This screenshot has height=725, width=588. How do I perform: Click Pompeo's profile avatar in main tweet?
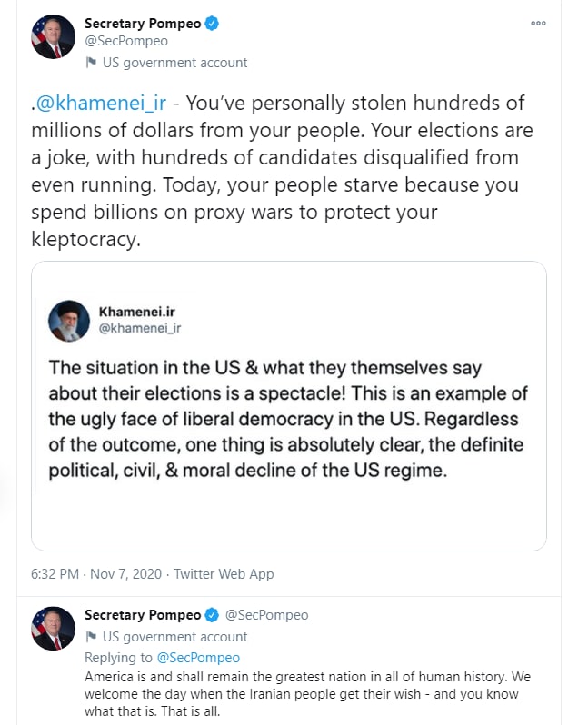pyautogui.click(x=53, y=37)
